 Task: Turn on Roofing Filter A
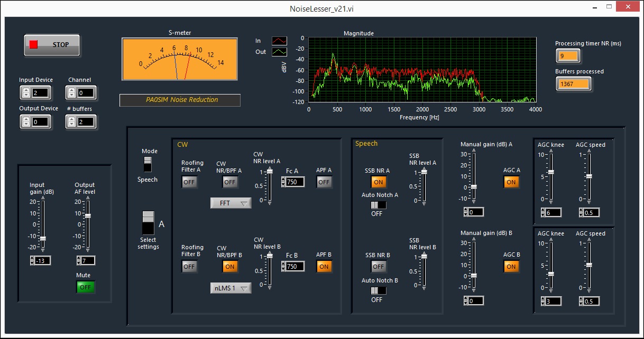click(189, 182)
